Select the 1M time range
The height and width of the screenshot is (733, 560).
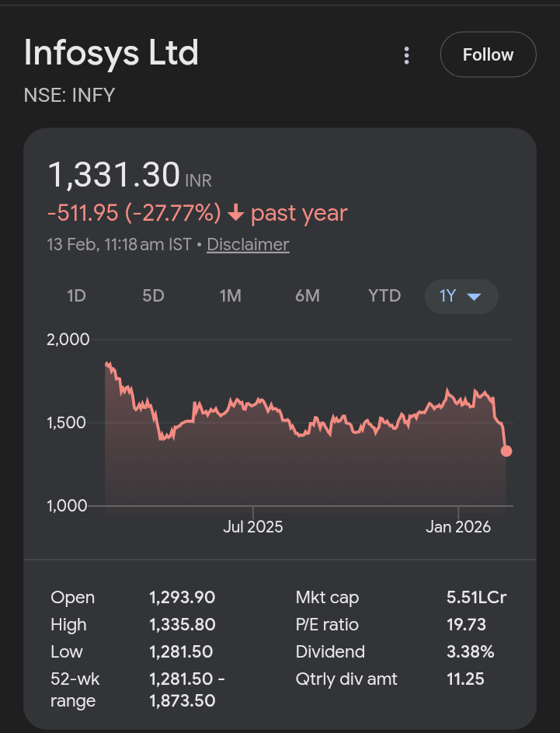[231, 296]
